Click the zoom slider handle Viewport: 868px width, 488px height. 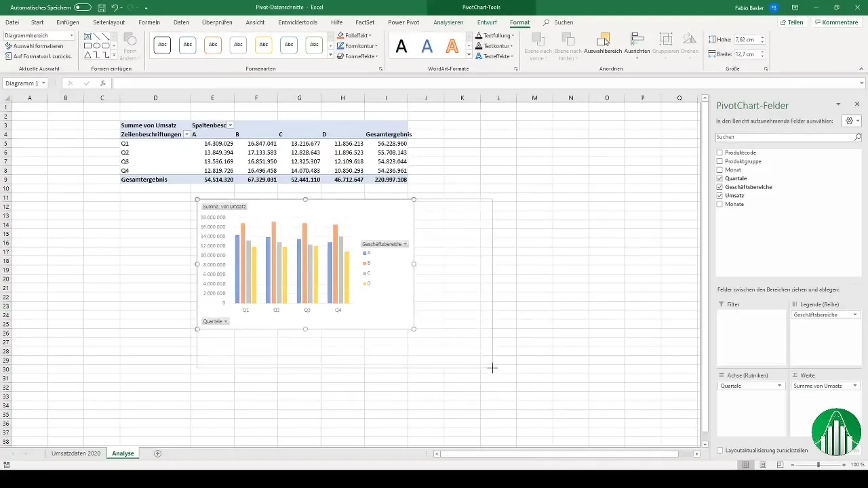[818, 465]
